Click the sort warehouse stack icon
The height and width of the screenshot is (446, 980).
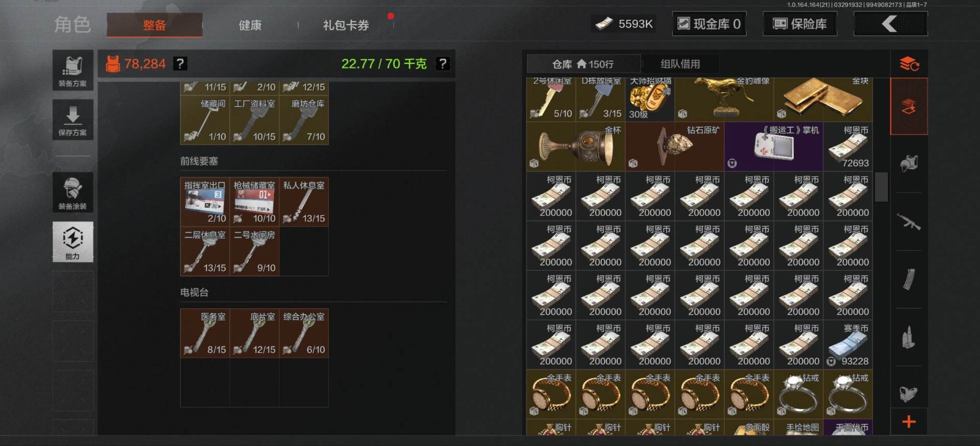click(909, 64)
